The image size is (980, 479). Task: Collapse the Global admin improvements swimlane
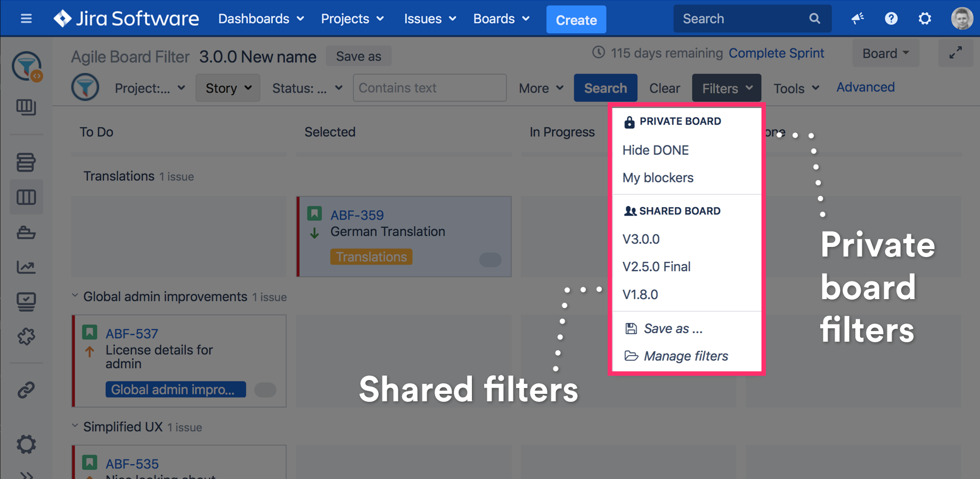[75, 296]
